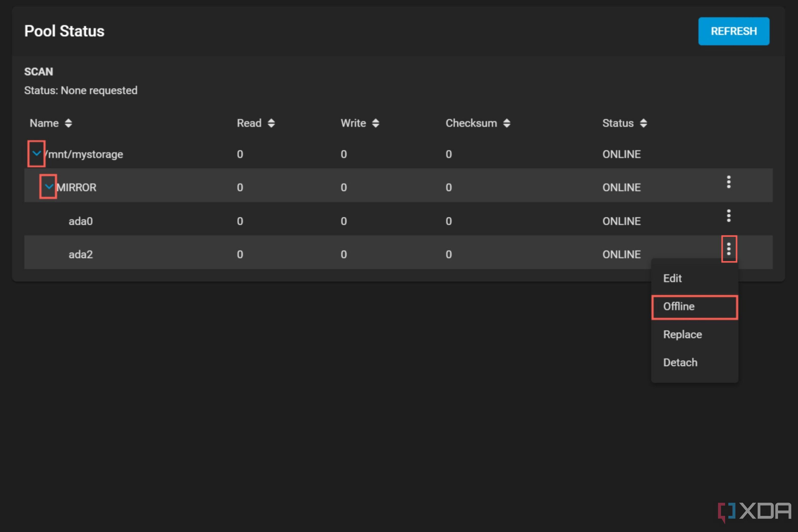Select the MIRROR name text
The image size is (798, 532).
click(76, 188)
